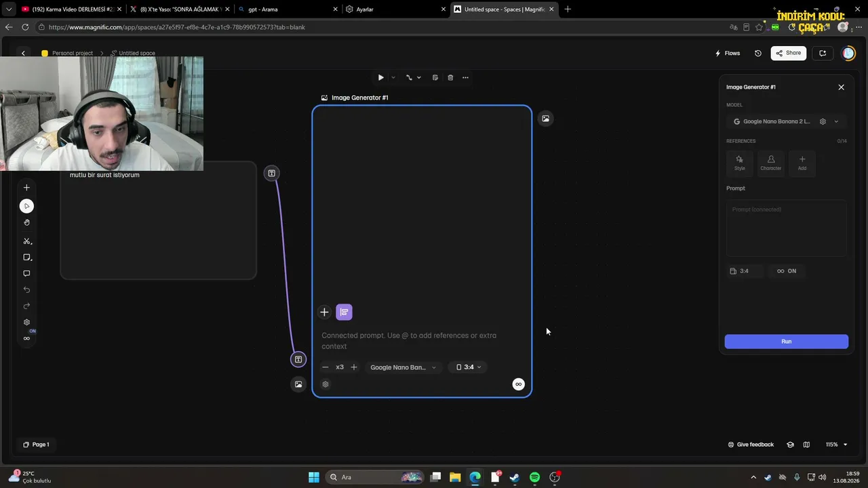Image resolution: width=868 pixels, height=488 pixels.
Task: Click the Prompt (connected) text area
Action: pos(787,228)
